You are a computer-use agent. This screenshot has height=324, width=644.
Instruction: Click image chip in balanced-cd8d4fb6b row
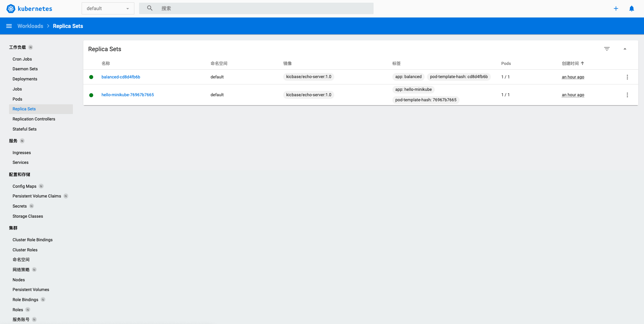pos(309,77)
